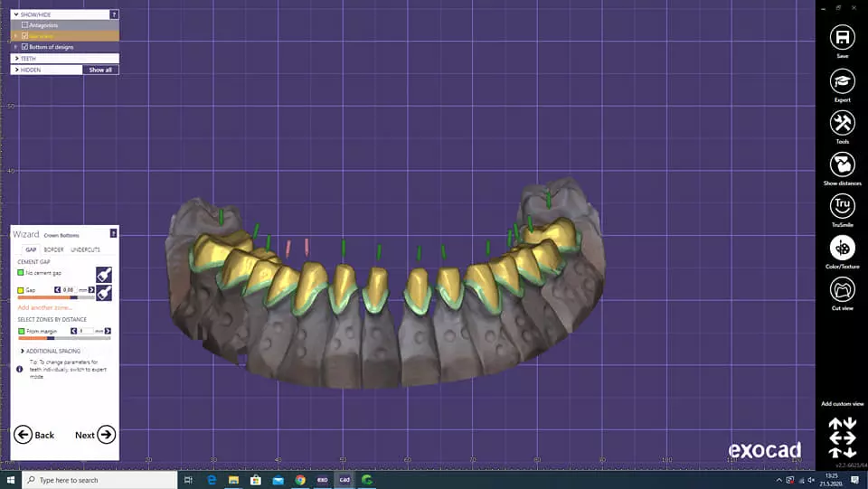Toggle the highlighted orange row checkbox
This screenshot has width=868, height=489.
25,36
